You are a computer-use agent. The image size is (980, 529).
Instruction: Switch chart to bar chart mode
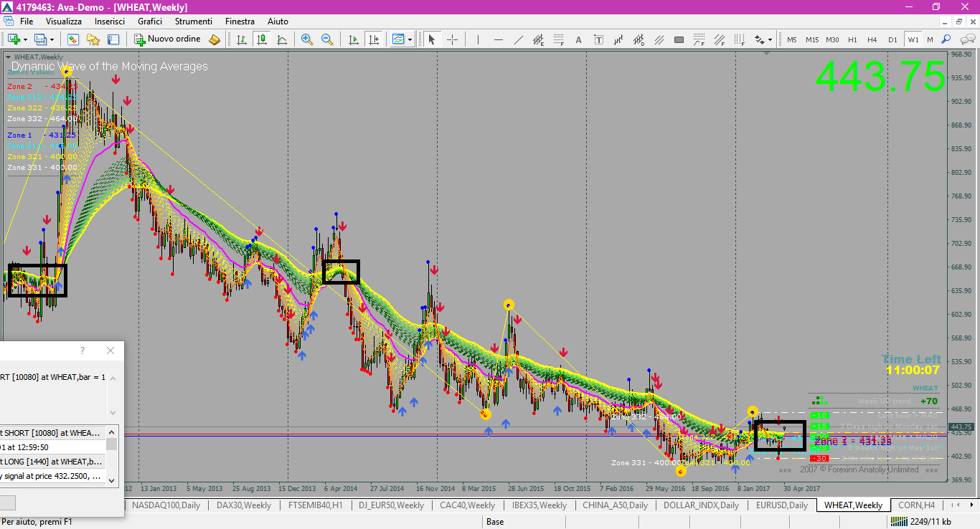[x=242, y=39]
